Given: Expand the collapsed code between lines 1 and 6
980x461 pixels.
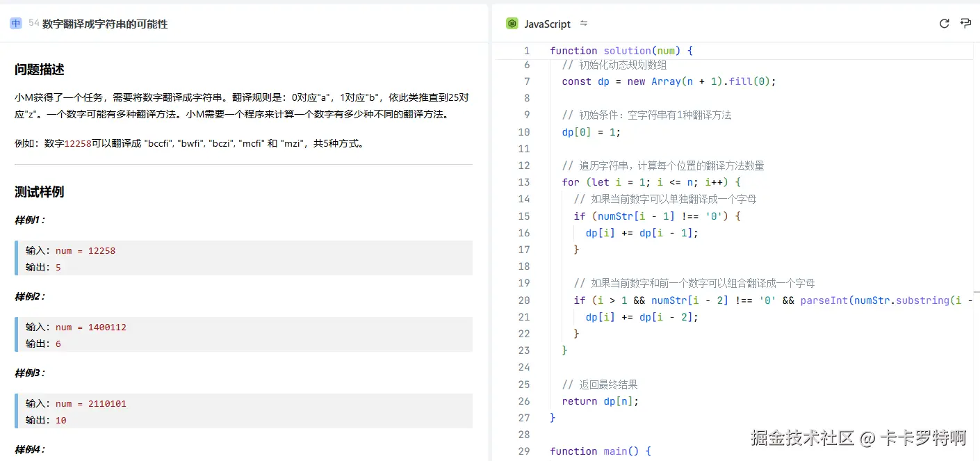Looking at the screenshot, I should tap(540, 50).
